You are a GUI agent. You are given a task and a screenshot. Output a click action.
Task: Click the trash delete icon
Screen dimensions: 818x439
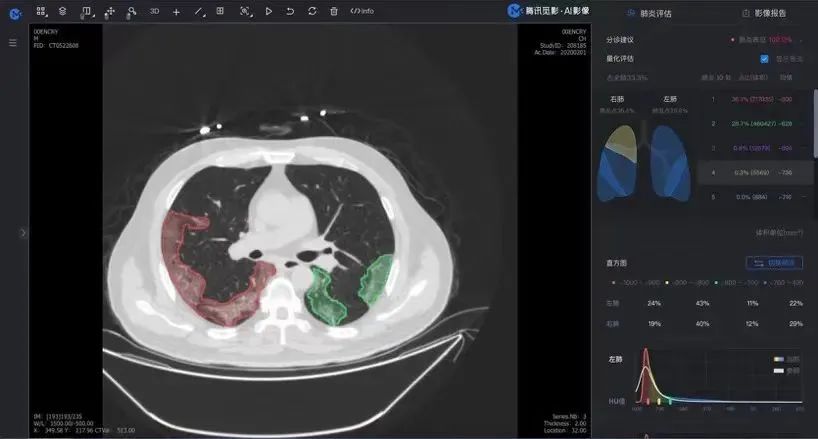334,11
